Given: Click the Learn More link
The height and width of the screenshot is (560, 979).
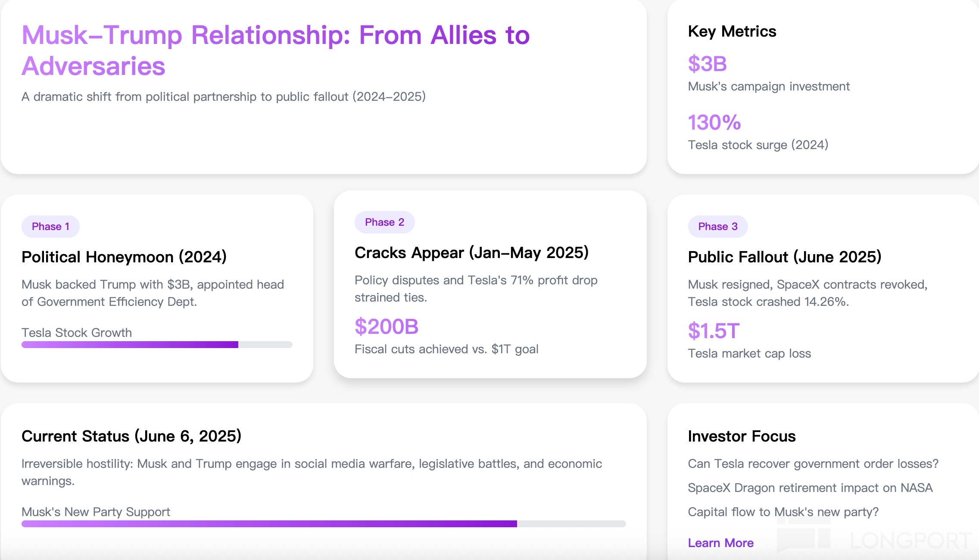Looking at the screenshot, I should 720,543.
